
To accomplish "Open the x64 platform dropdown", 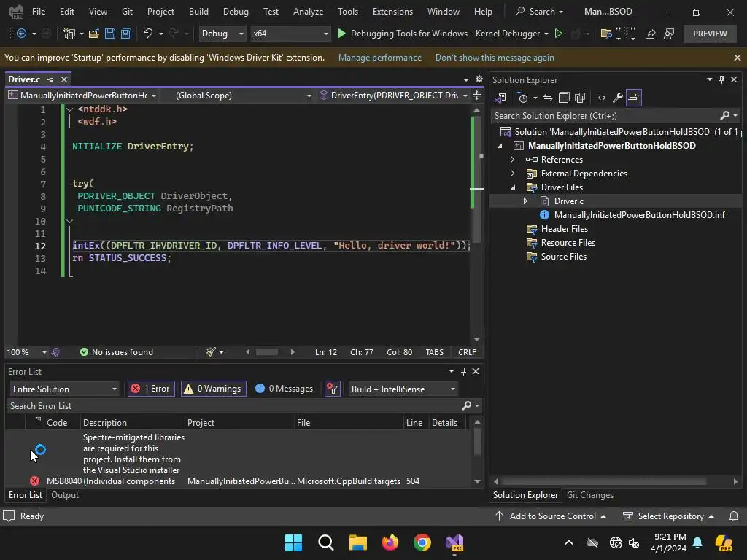I will click(x=290, y=34).
